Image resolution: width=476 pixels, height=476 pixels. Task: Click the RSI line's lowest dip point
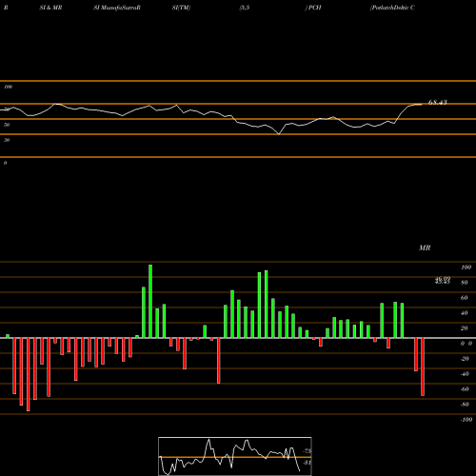pyautogui.click(x=279, y=134)
